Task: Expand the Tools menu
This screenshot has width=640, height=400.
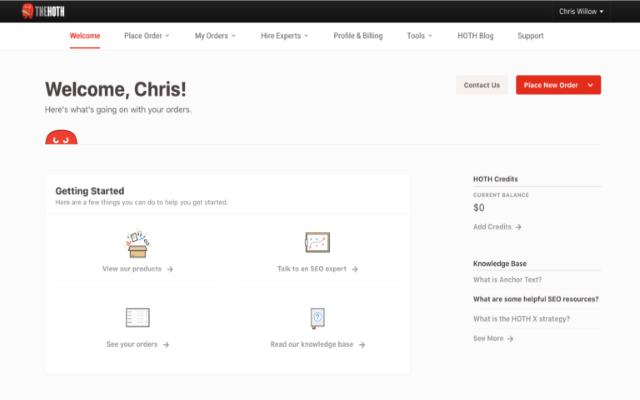Action: 419,36
